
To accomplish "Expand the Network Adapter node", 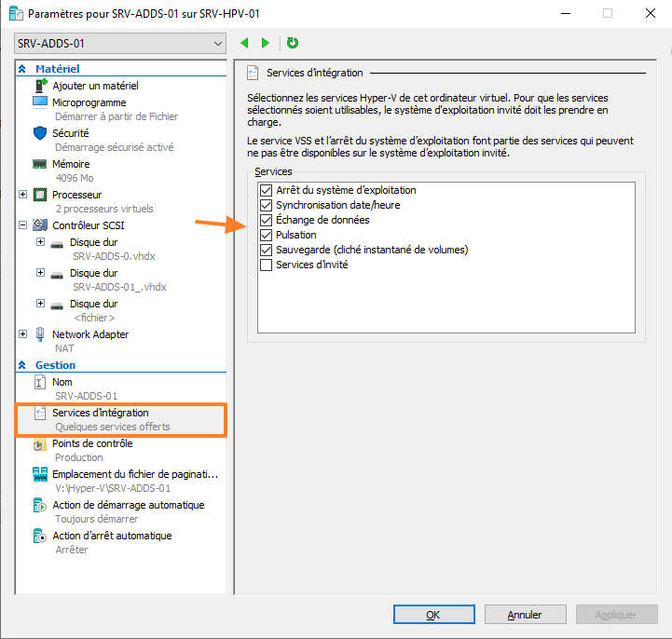I will pos(23,334).
